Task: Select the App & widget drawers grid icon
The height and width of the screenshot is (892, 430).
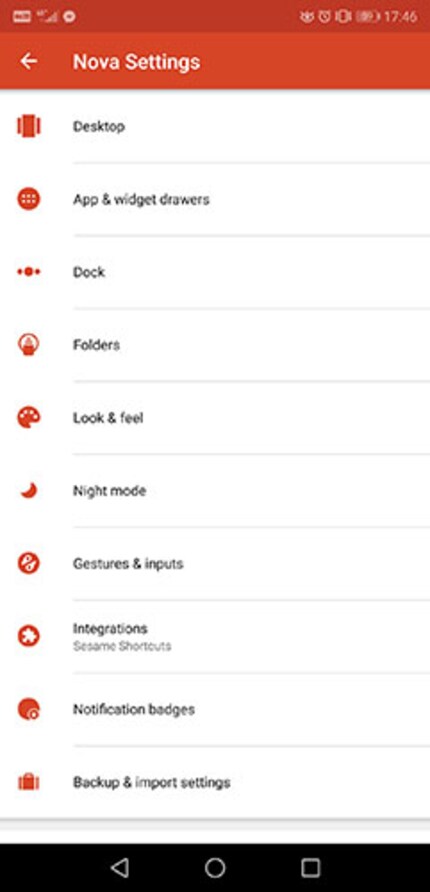Action: [x=28, y=199]
